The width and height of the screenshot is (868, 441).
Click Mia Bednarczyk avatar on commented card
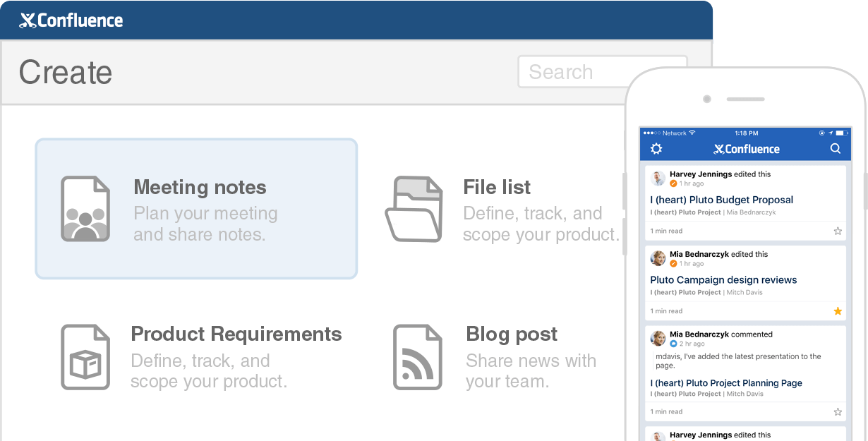click(x=658, y=339)
